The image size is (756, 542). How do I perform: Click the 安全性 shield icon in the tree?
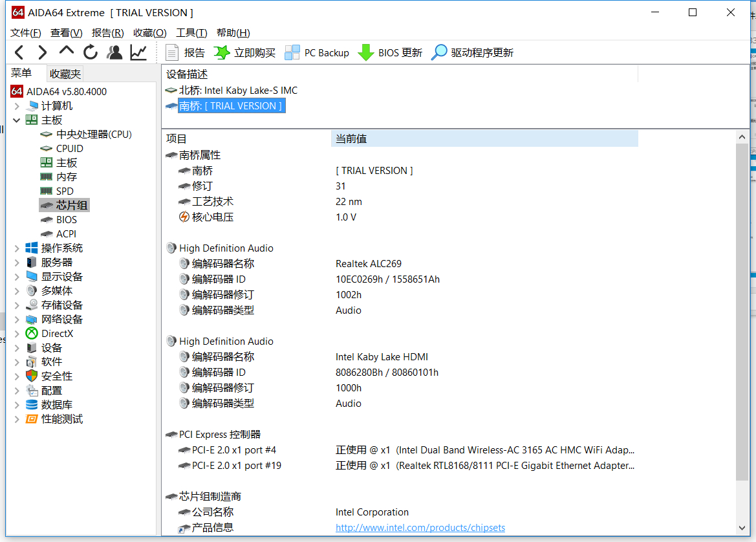click(x=31, y=376)
